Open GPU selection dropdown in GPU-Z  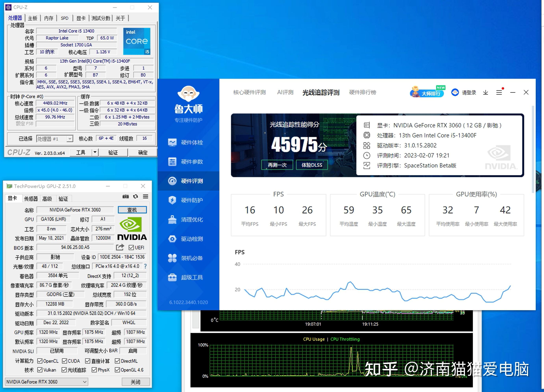click(x=46, y=382)
